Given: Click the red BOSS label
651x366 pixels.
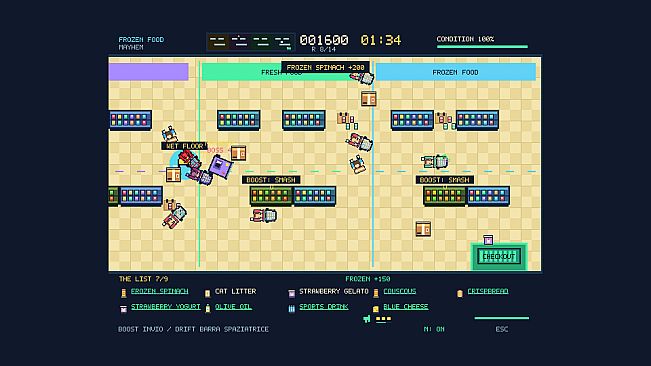Looking at the screenshot, I should click(215, 150).
